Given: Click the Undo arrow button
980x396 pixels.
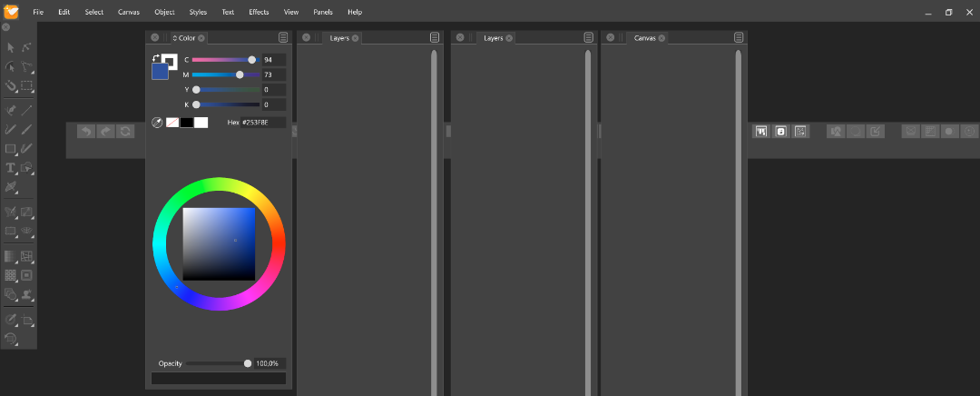Looking at the screenshot, I should click(86, 132).
